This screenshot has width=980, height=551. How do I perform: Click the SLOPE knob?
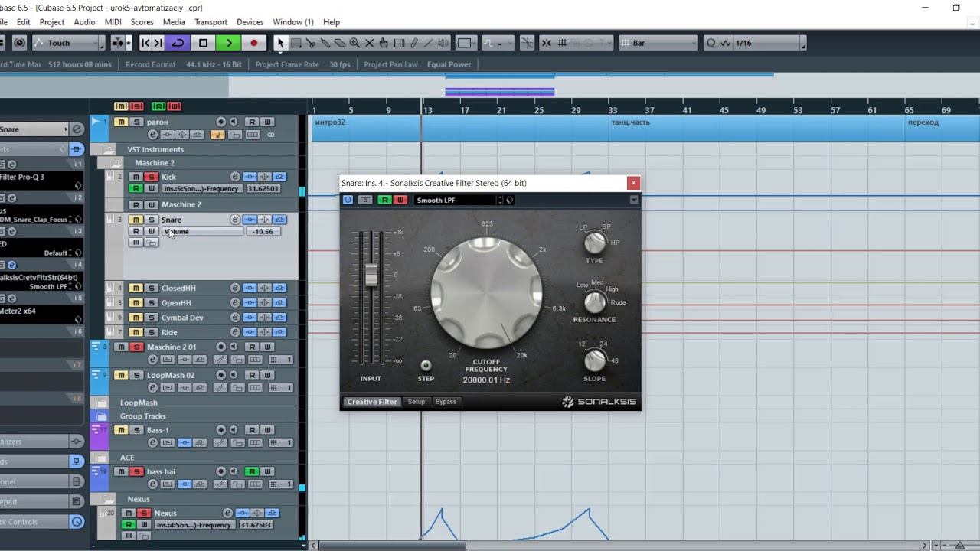tap(595, 360)
